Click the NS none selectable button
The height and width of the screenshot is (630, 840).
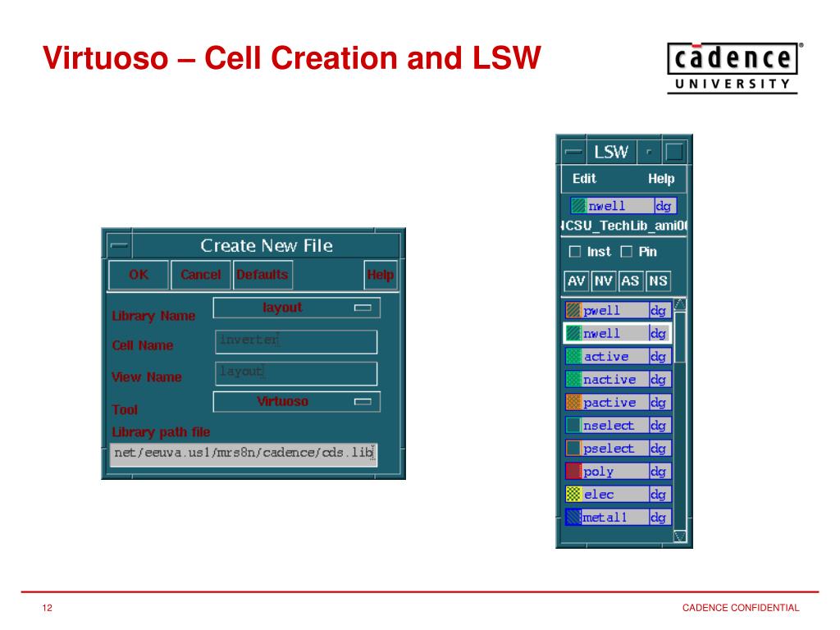658,281
